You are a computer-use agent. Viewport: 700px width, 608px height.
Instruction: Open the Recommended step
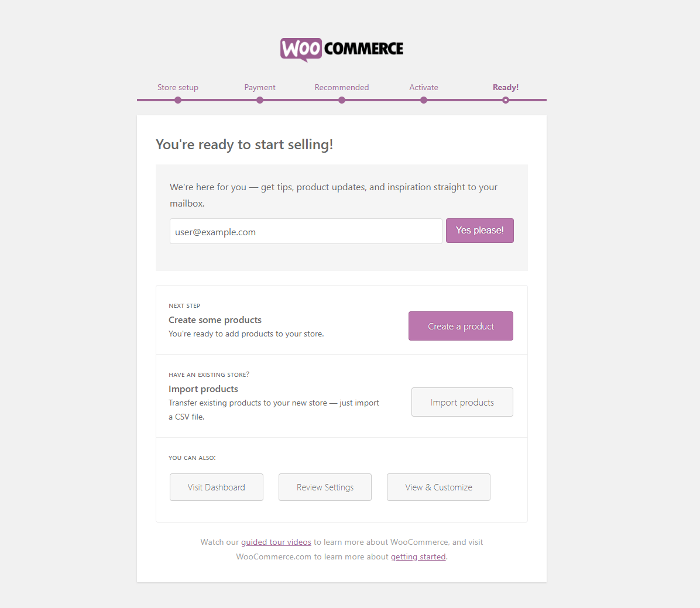pyautogui.click(x=342, y=88)
